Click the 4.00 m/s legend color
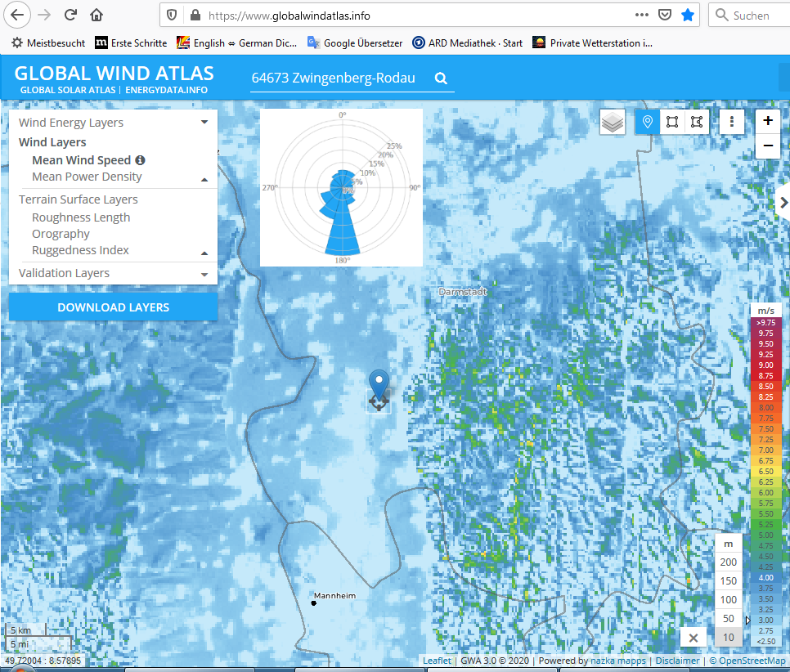Viewport: 790px width, 672px height. click(x=765, y=578)
